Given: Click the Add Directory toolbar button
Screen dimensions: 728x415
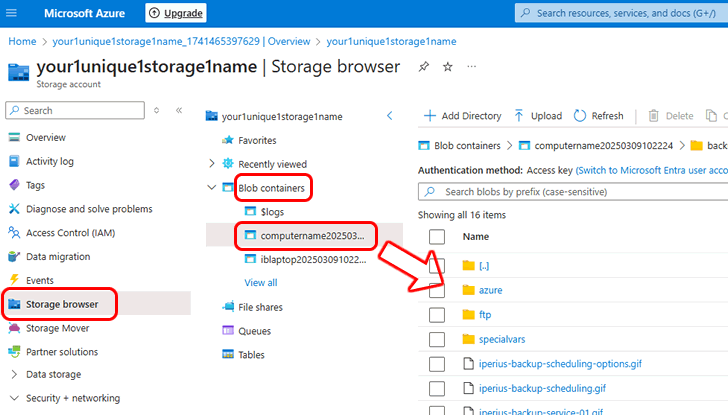Looking at the screenshot, I should (461, 116).
